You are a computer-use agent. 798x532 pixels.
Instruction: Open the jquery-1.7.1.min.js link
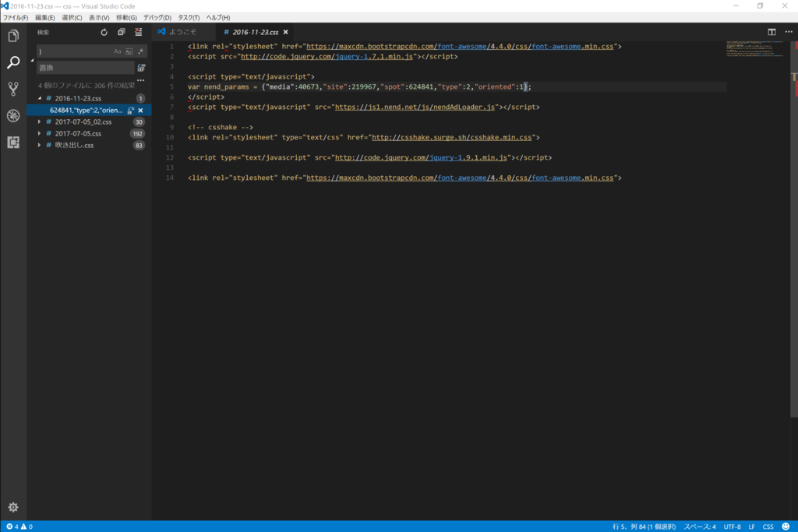327,56
